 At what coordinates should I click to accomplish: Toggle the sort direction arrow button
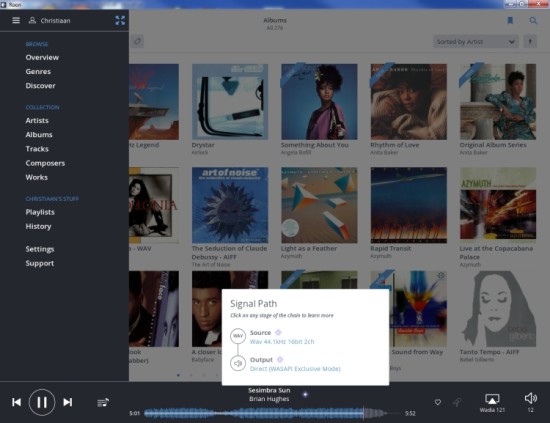click(x=530, y=42)
